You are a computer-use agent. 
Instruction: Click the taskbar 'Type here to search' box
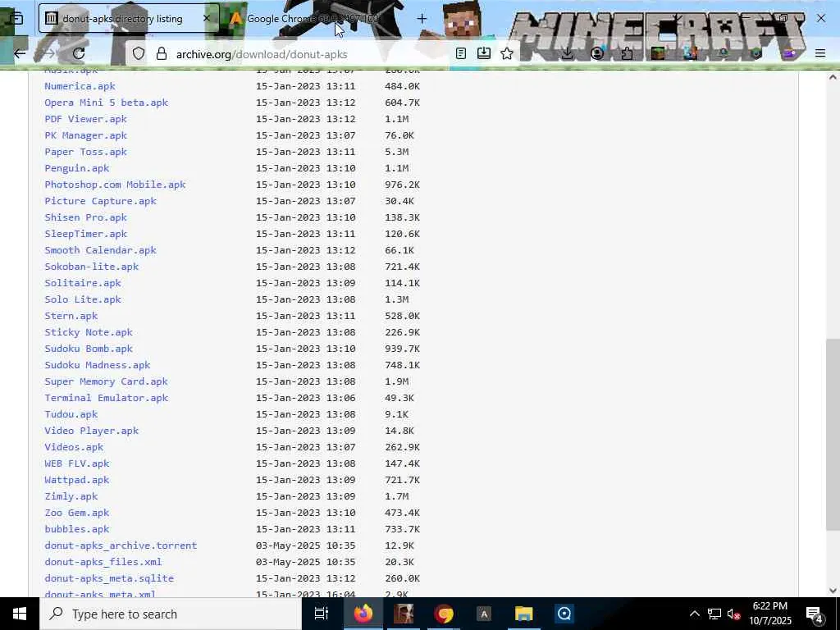click(x=171, y=614)
